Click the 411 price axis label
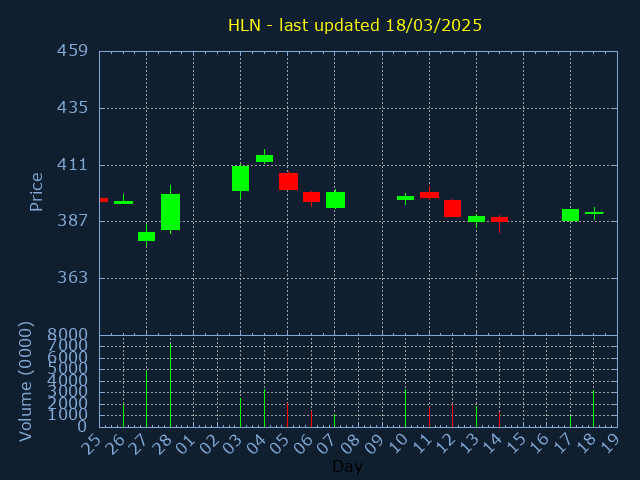Viewport: 640px width, 480px height. 72,165
